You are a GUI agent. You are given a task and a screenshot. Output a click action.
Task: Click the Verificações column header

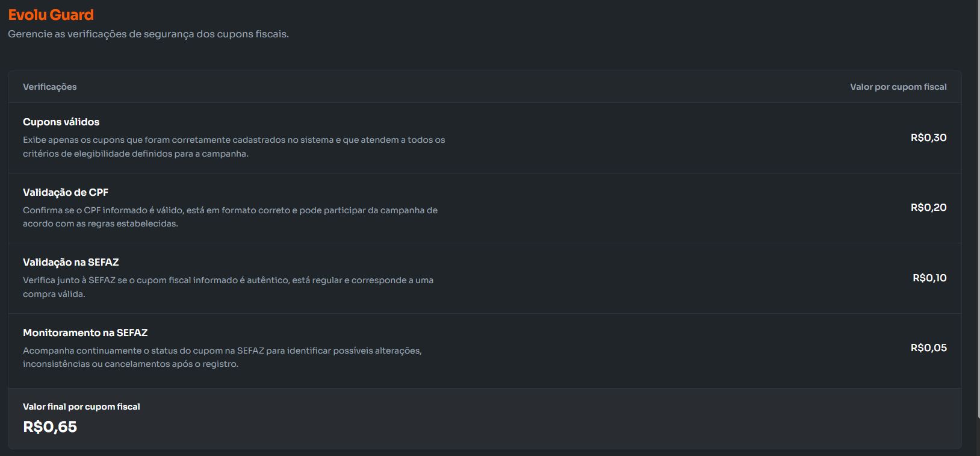click(50, 87)
